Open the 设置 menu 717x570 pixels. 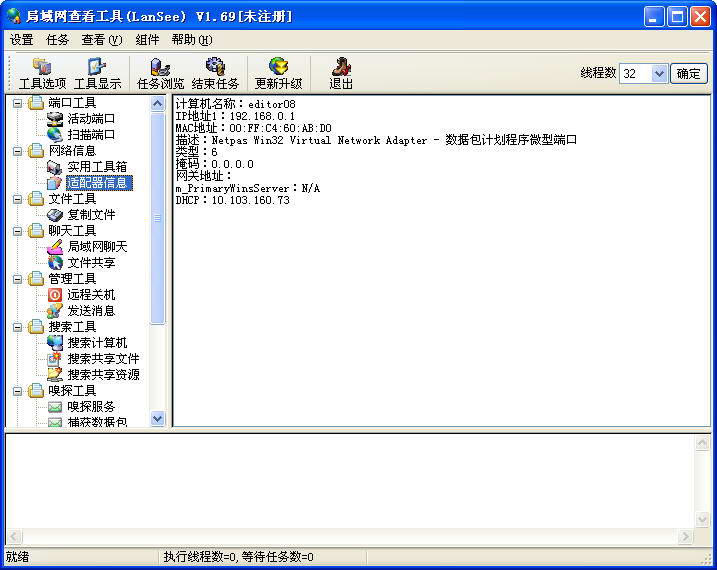tap(21, 40)
